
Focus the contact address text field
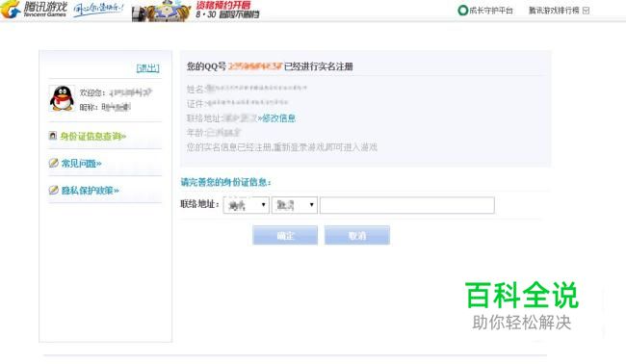click(407, 205)
